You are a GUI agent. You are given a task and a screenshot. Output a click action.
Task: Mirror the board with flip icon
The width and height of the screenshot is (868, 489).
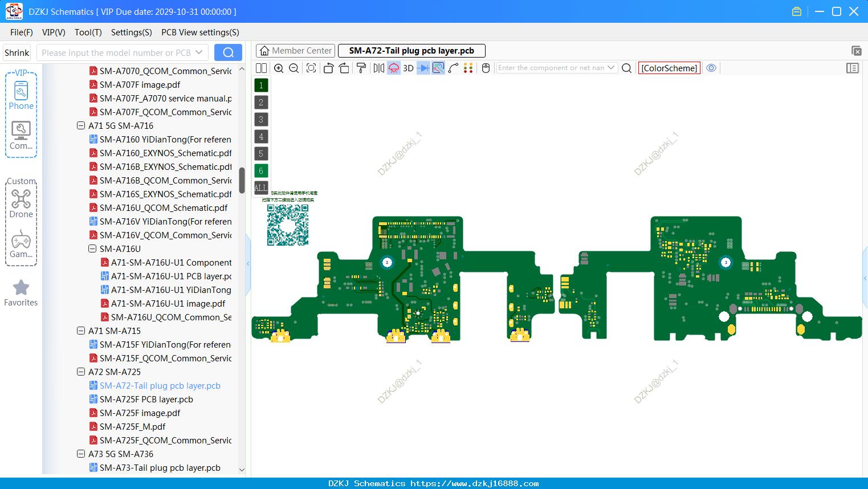379,68
